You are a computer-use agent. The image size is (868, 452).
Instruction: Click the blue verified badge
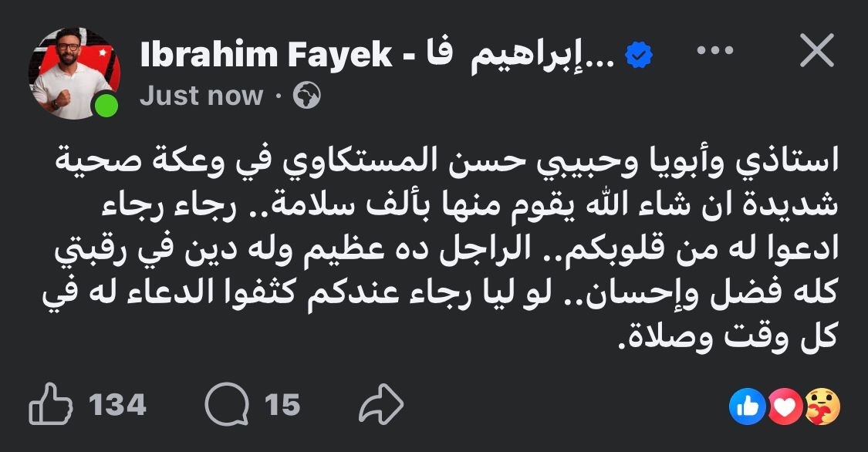click(639, 55)
